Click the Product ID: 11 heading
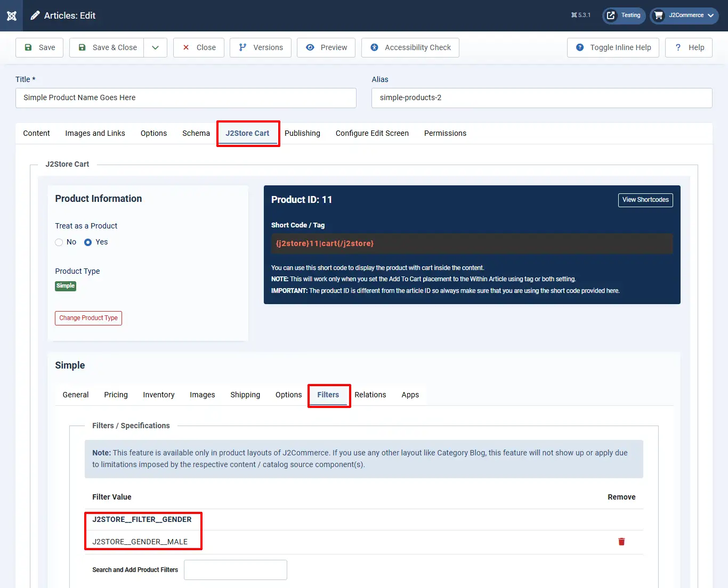The width and height of the screenshot is (728, 588). (302, 200)
